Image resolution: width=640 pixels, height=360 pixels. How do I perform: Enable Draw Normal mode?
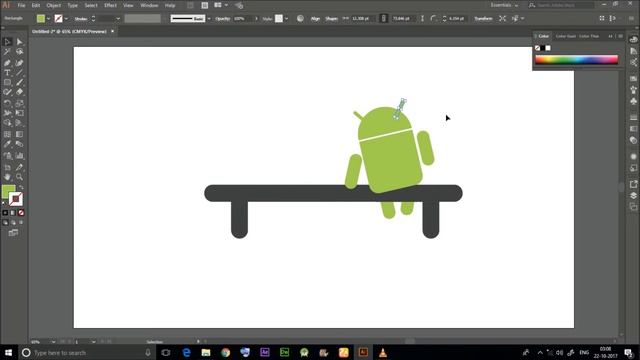[5, 223]
